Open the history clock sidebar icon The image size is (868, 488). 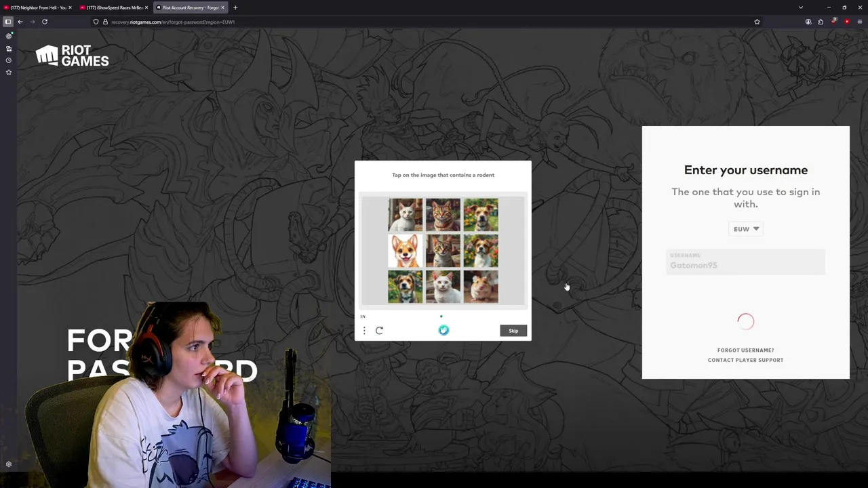tap(9, 60)
